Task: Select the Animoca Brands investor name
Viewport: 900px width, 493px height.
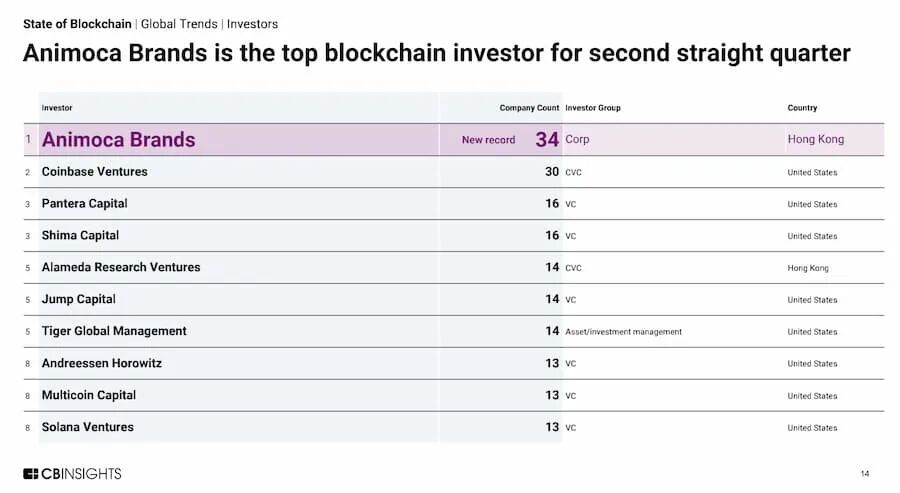Action: pos(118,140)
